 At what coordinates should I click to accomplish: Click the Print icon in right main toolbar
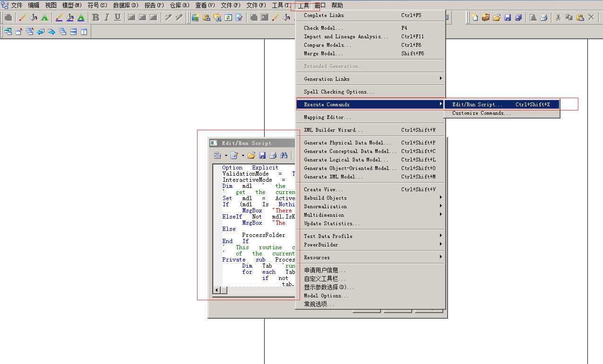[x=543, y=17]
